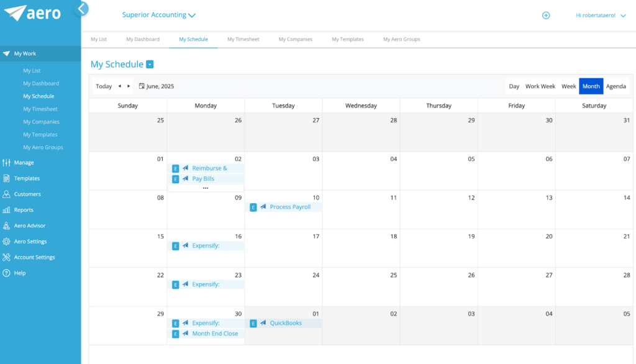This screenshot has width=636, height=364.
Task: Click the Manage sliders icon in sidebar
Action: (x=7, y=162)
